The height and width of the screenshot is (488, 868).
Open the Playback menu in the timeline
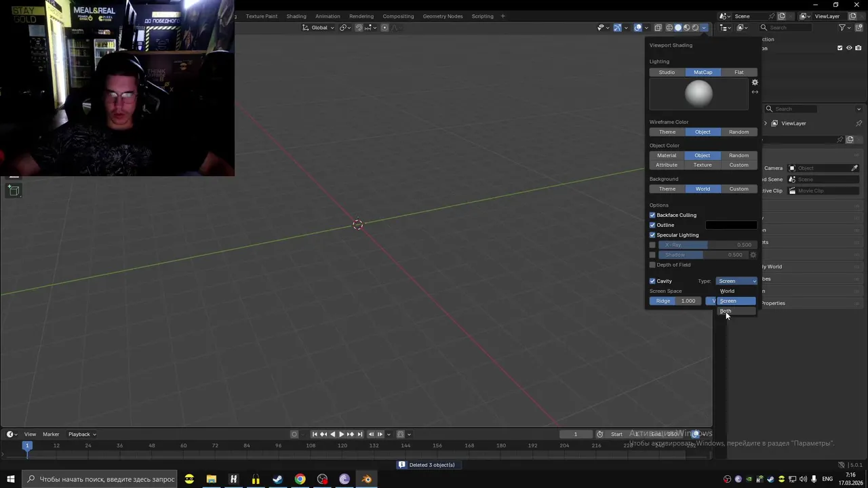coord(81,434)
